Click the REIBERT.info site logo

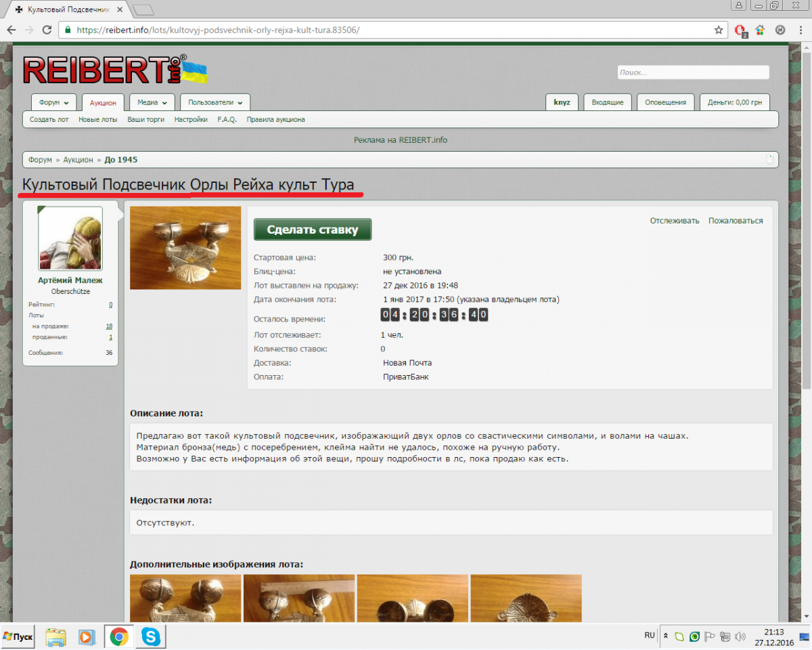[x=115, y=70]
